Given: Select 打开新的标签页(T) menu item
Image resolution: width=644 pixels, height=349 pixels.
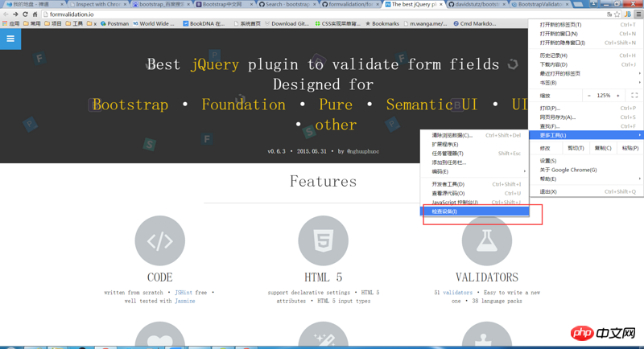Looking at the screenshot, I should (586, 25).
